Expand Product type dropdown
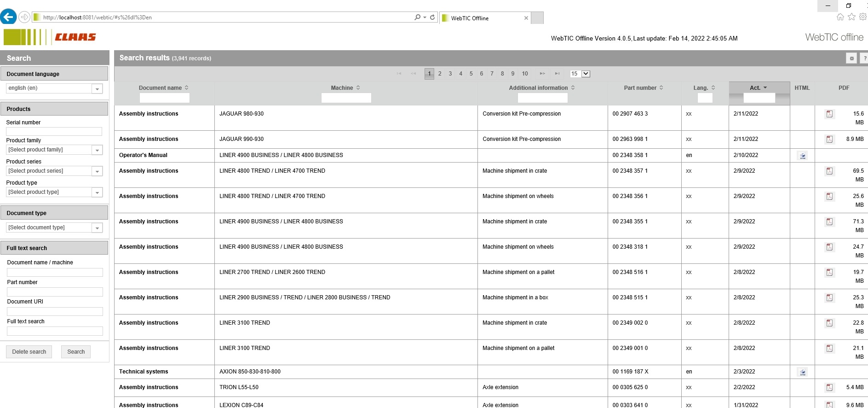868x408 pixels. coord(97,192)
